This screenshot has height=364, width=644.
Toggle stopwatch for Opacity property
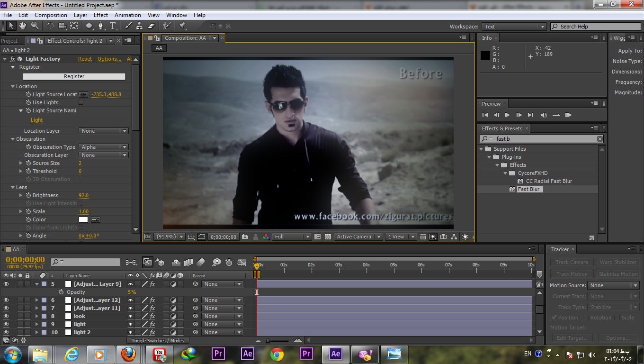[61, 292]
